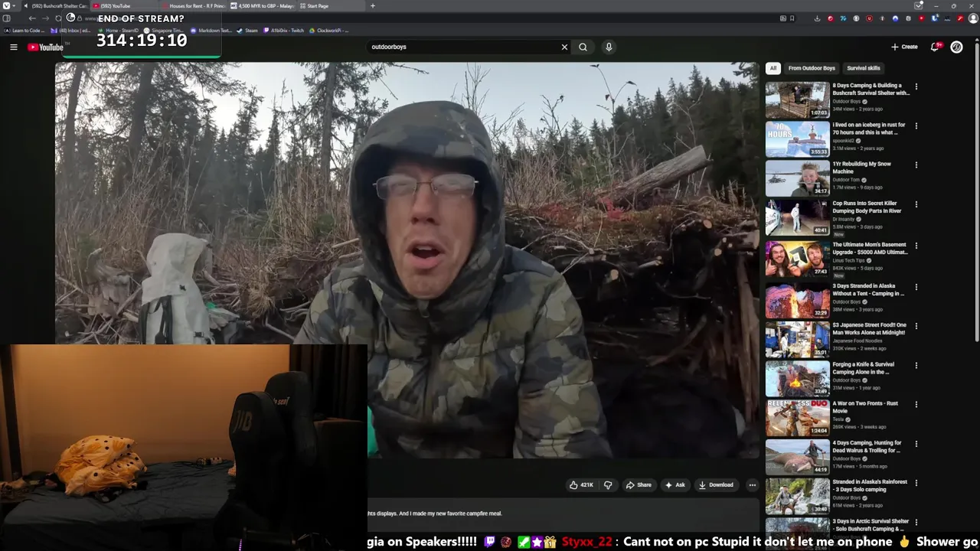The width and height of the screenshot is (980, 551).
Task: Switch to the Bushcraft Shelter browser tab
Action: 56,6
